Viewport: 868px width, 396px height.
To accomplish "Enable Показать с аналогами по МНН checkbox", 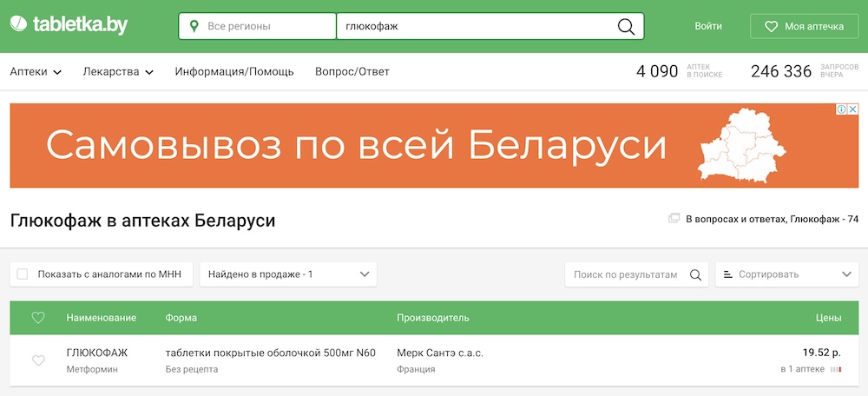I will [23, 274].
